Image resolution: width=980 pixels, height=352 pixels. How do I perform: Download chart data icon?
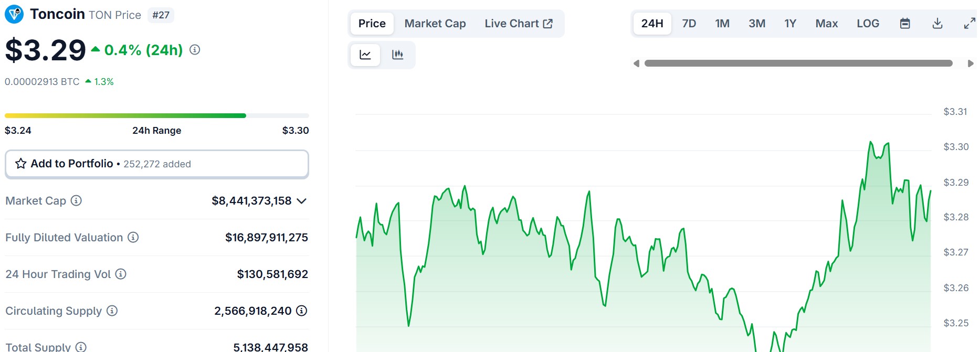(937, 24)
